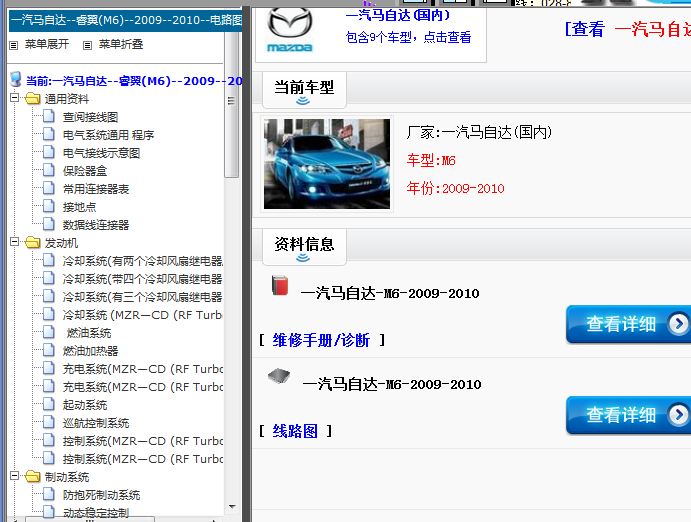Click the 通用资料 folder icon
Screen dimensions: 691x522
(33, 98)
